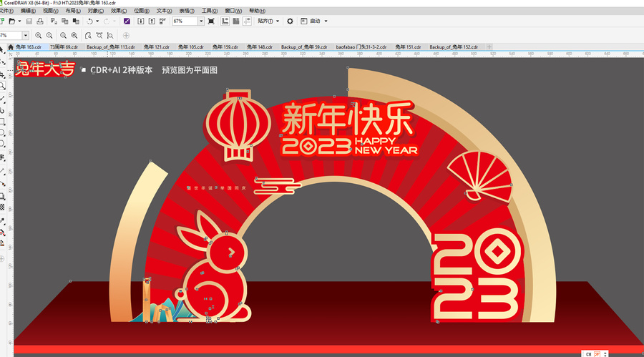644x357 pixels.
Task: Select the Polygon tool in the toolbox
Action: point(2,144)
